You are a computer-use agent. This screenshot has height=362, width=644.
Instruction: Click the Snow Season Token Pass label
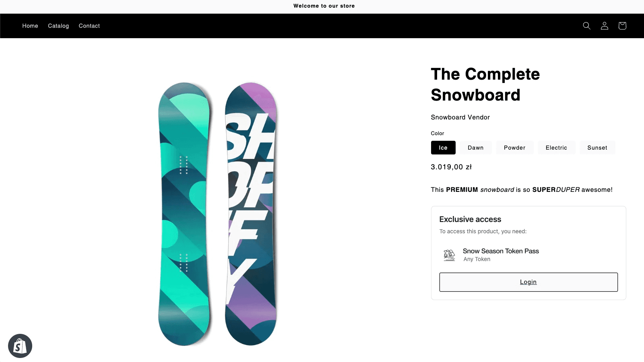[501, 251]
